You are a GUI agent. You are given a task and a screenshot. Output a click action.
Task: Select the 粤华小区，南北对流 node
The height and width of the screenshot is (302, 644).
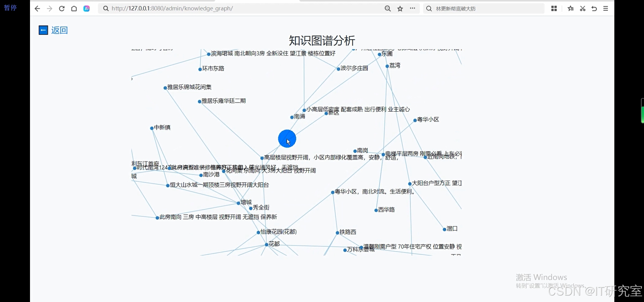pyautogui.click(x=333, y=192)
